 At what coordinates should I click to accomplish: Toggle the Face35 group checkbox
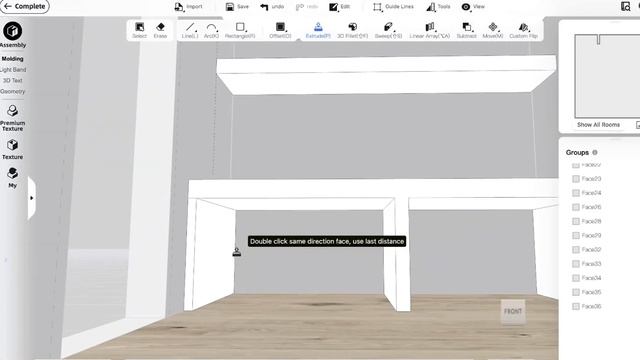pyautogui.click(x=576, y=292)
